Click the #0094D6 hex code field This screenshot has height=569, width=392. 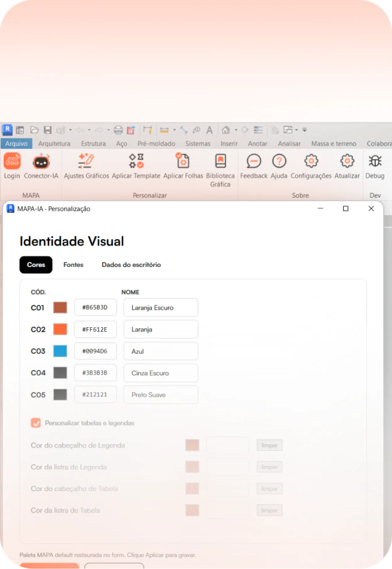(x=95, y=351)
